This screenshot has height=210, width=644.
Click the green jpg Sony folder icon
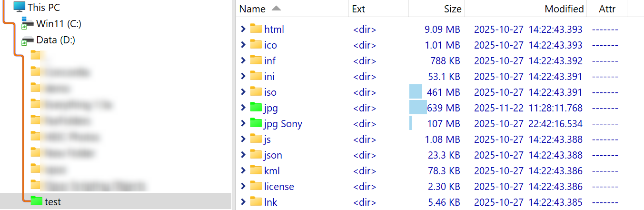point(256,124)
